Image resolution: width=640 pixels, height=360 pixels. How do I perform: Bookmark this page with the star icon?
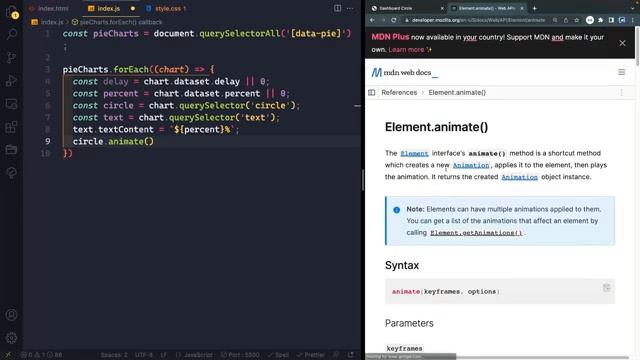click(576, 20)
